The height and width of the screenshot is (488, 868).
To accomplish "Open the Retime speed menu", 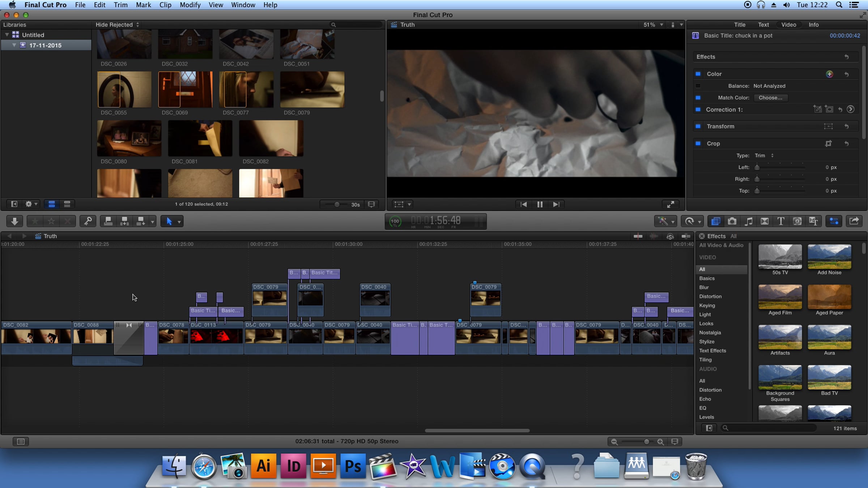I will click(x=692, y=221).
